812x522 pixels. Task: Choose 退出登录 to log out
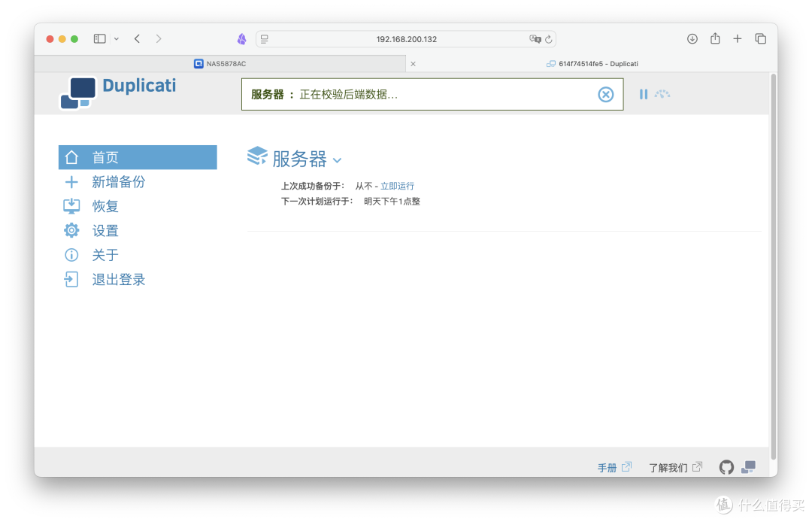119,280
